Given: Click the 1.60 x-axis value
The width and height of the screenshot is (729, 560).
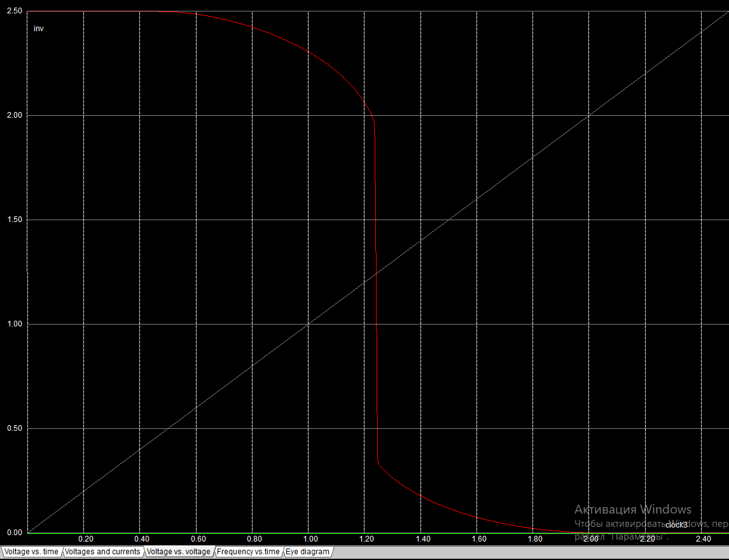Looking at the screenshot, I should pos(479,539).
